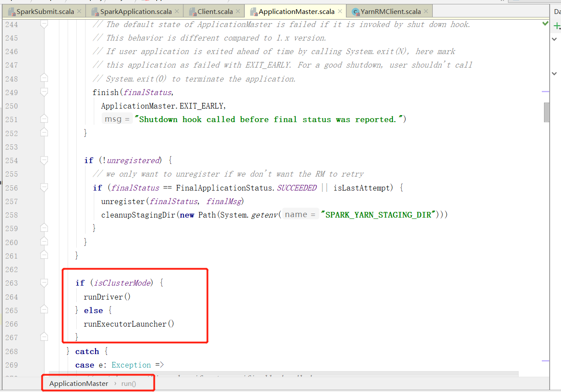Collapse the second chevron in the right panel

point(554,73)
